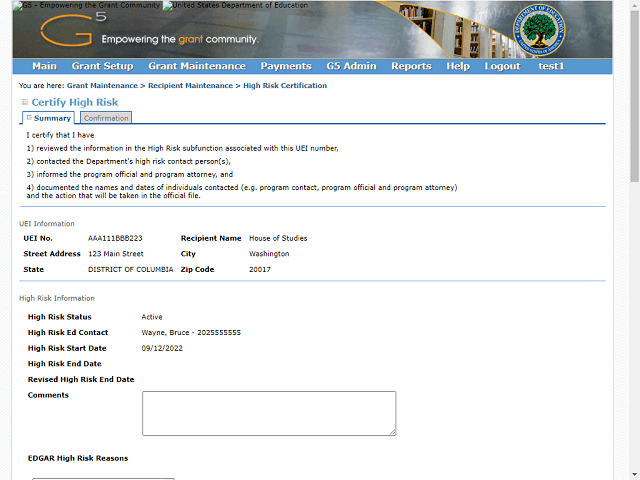Click the Department of Education seal logo
Image resolution: width=640 pixels, height=480 pixels.
540,30
